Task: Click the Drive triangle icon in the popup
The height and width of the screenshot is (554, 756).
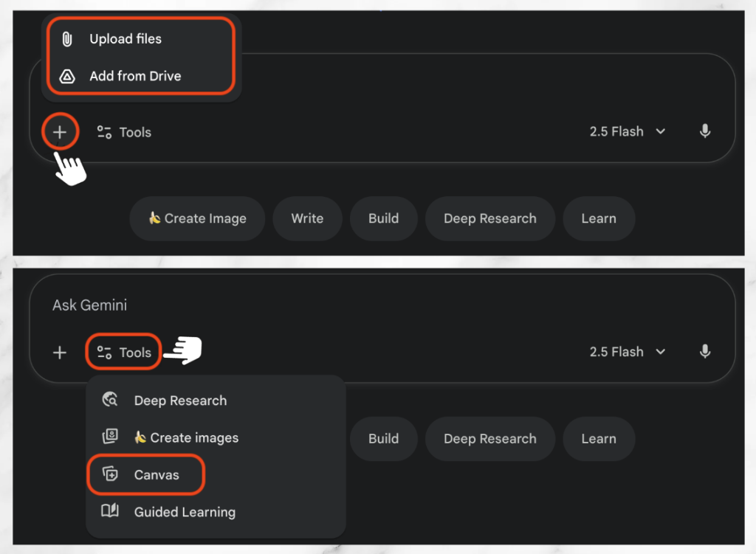Action: tap(67, 76)
